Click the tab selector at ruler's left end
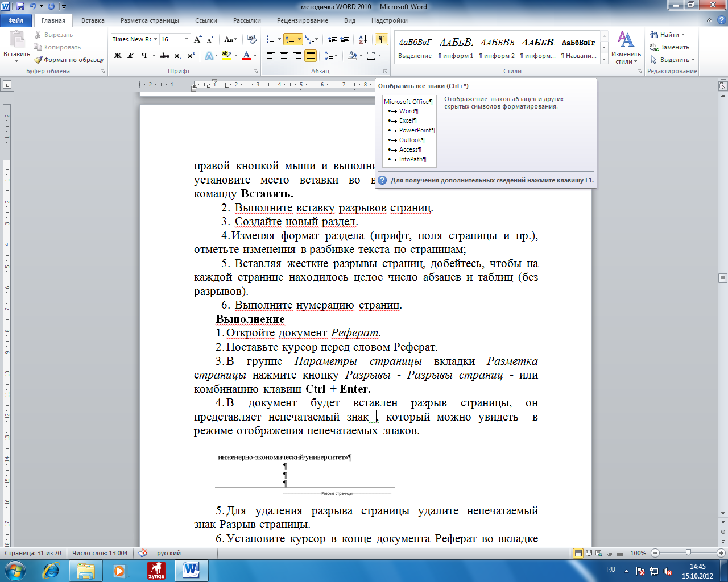This screenshot has height=582, width=728. click(7, 85)
